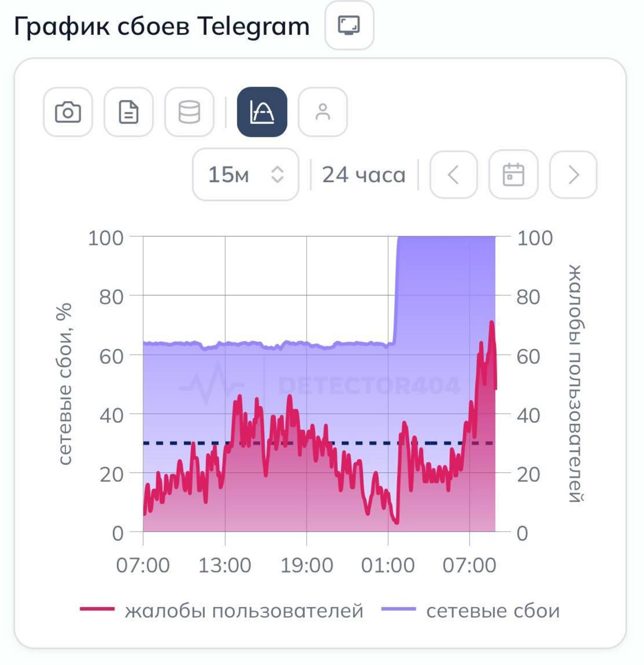Click the 01:00 mark on time axis

click(388, 565)
